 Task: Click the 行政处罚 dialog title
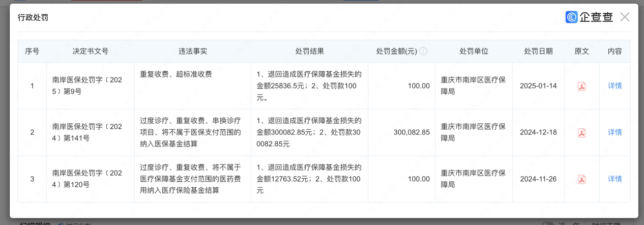click(x=33, y=18)
